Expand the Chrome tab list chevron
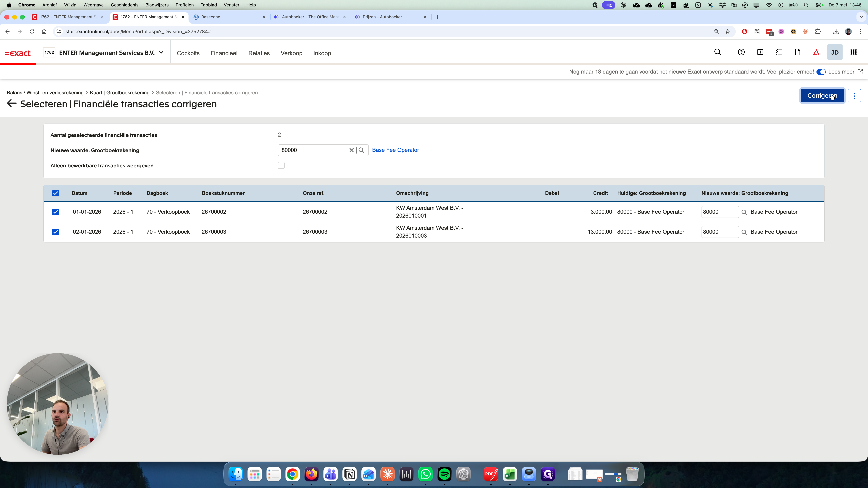The height and width of the screenshot is (488, 868). pyautogui.click(x=861, y=17)
